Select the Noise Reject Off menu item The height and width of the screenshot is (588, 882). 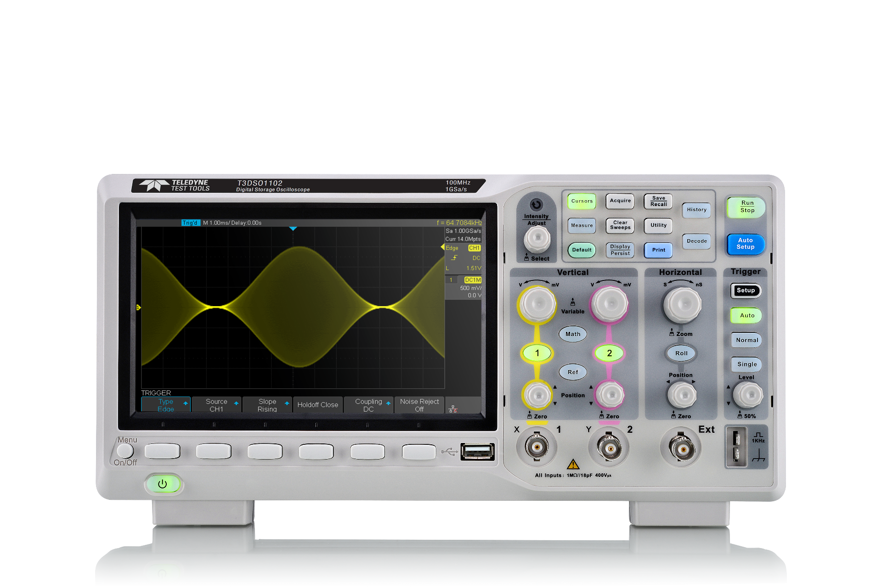tap(419, 404)
